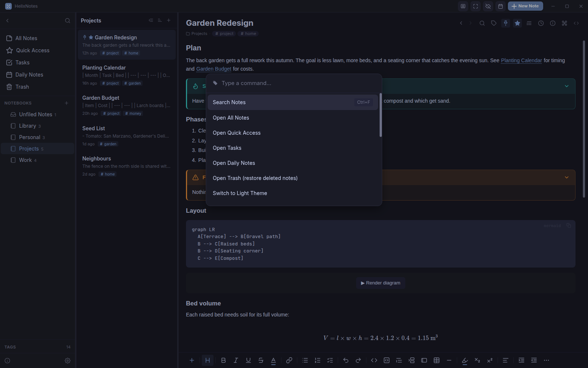Insert a task checklist
Screen dimensions: 588x368
point(330,360)
